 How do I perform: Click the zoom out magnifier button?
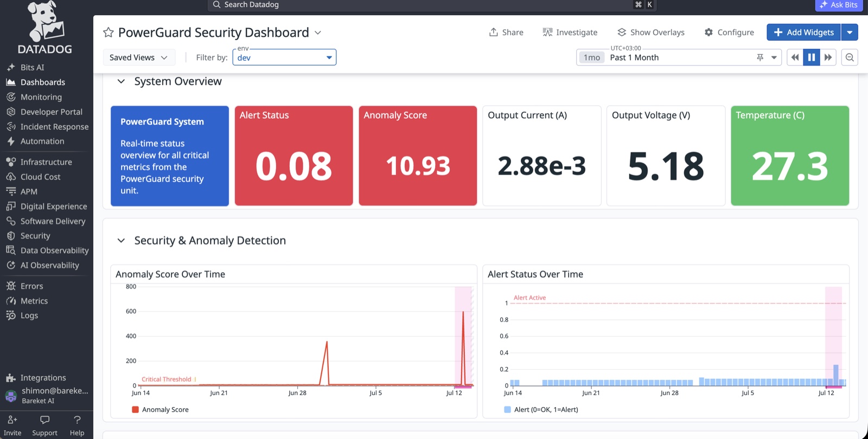tap(850, 57)
